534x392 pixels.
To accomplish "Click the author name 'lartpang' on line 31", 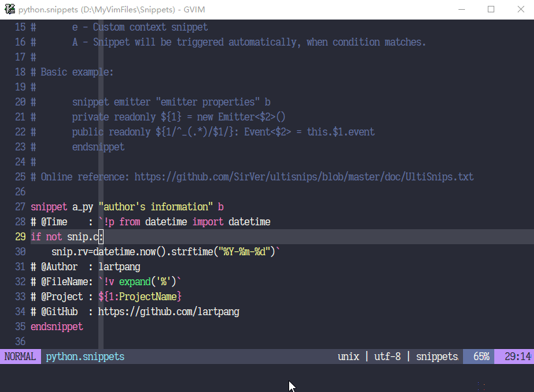I will 119,267.
